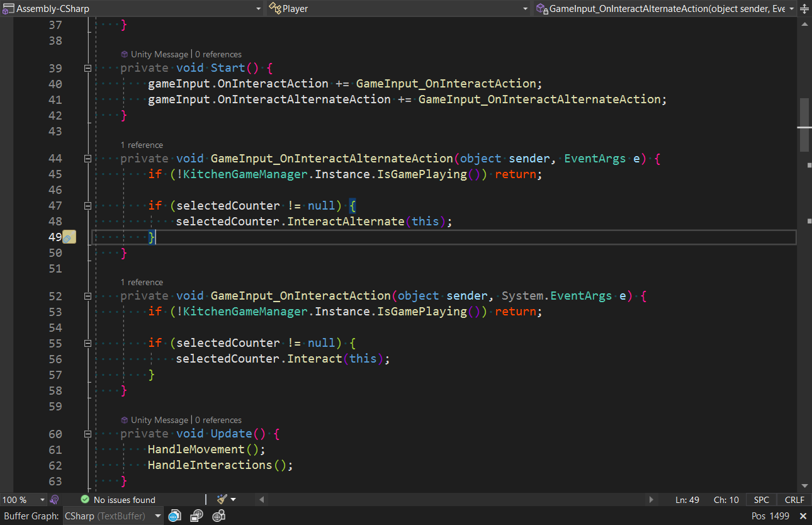Click the green No issues found checkmark

(85, 500)
